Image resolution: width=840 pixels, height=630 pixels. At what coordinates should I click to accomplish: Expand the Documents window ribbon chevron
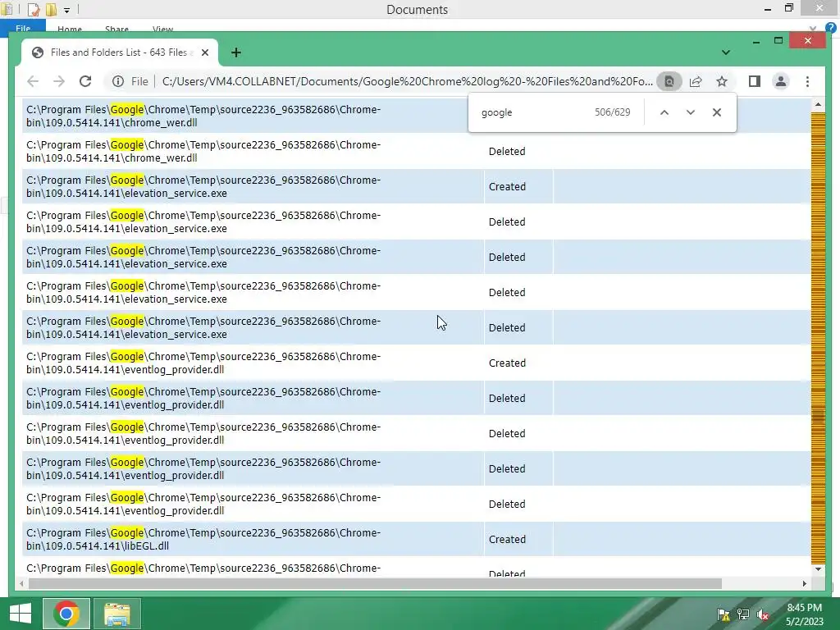tap(813, 28)
